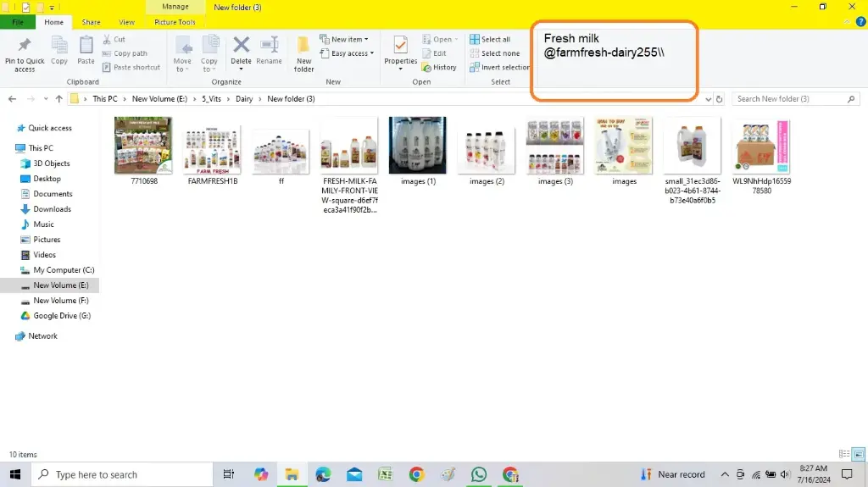Viewport: 868px width, 487px height.
Task: Select New Volume (F:) drive
Action: [55, 301]
